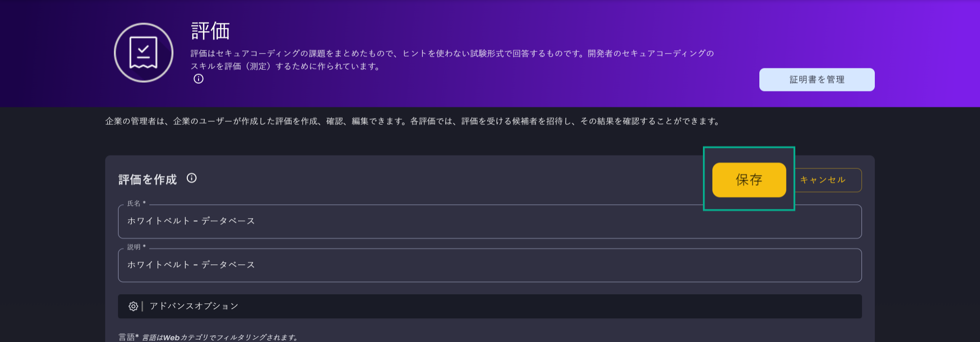980x342 pixels.
Task: Click the 証明書を管理 button
Action: 817,80
